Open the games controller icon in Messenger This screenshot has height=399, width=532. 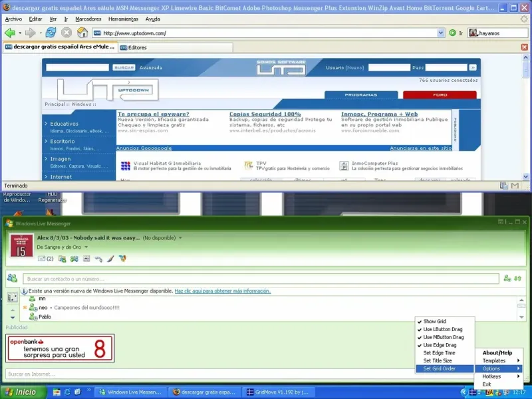pos(74,259)
